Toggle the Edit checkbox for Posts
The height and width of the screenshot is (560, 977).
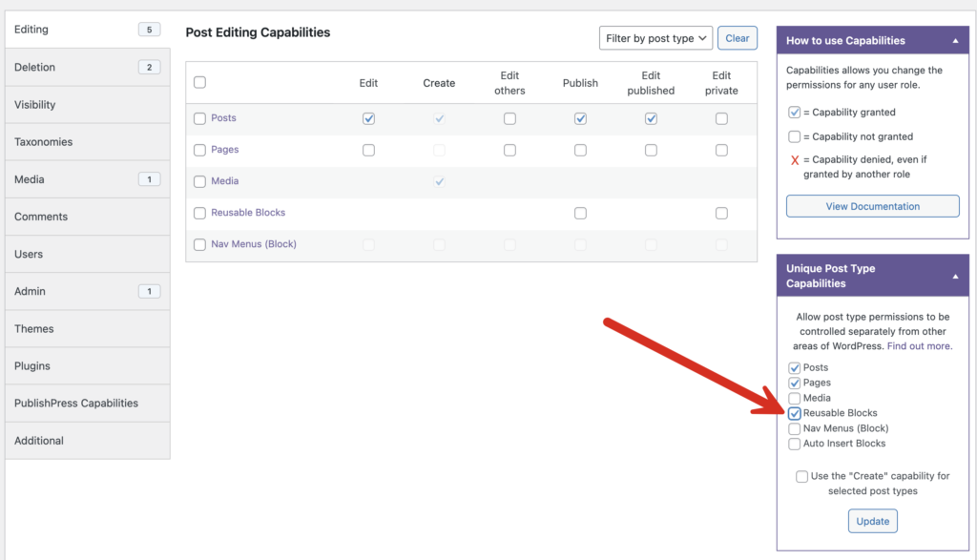(368, 118)
